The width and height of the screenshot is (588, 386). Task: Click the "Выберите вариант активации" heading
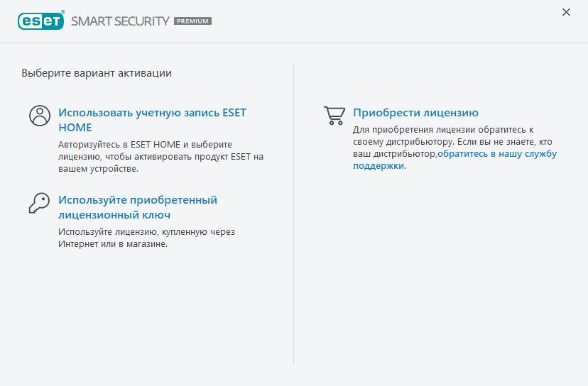(97, 73)
